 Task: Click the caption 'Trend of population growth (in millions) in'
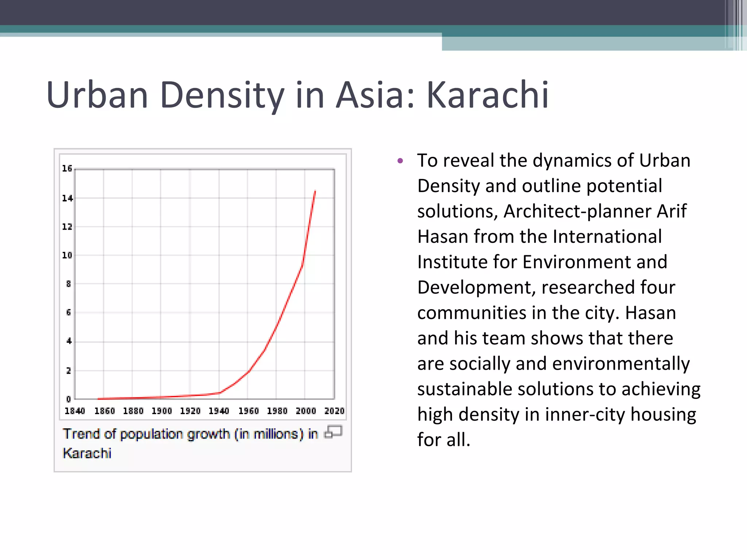click(190, 434)
